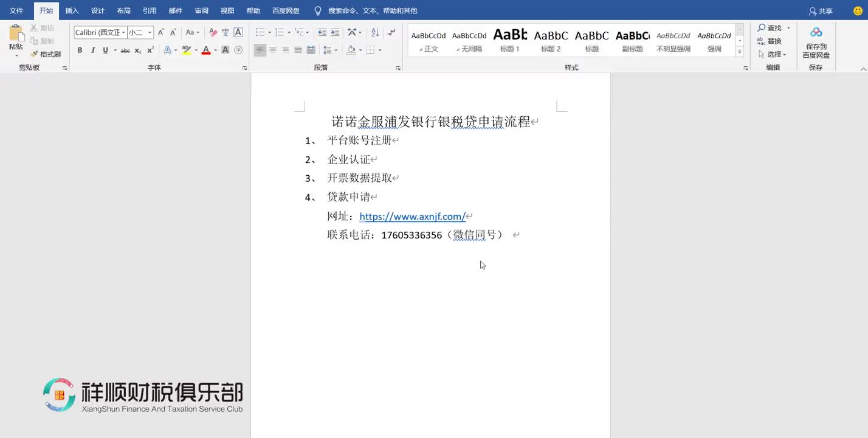Apply strikethrough (abc) formatting

(125, 50)
